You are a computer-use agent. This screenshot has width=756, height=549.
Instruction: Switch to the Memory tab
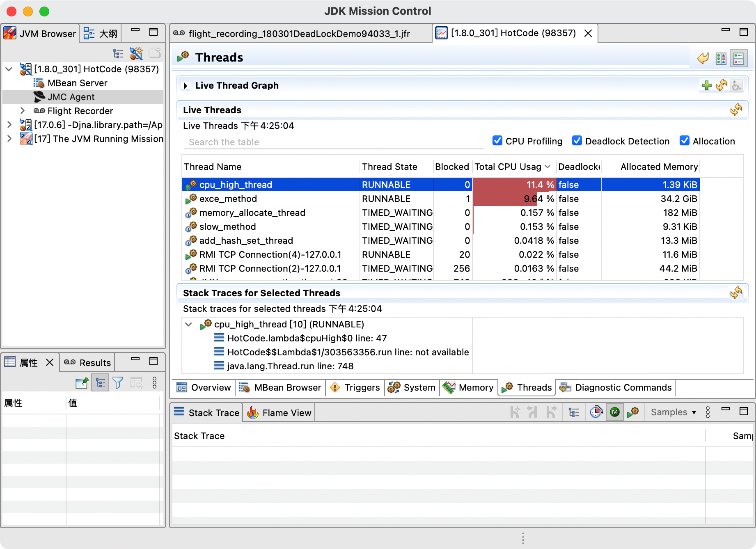coord(469,388)
